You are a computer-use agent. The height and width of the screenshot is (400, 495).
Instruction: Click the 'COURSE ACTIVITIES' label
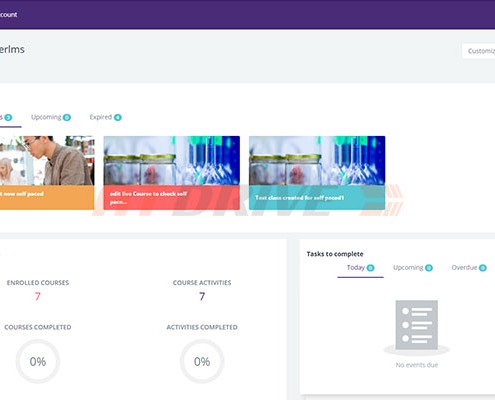[202, 283]
